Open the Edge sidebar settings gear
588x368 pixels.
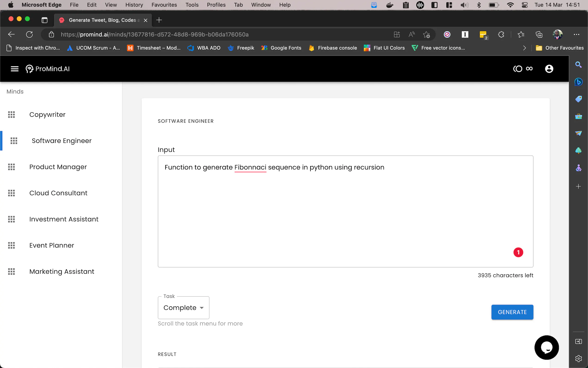pos(578,358)
